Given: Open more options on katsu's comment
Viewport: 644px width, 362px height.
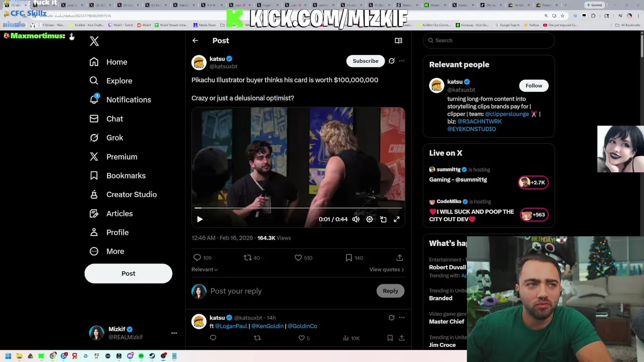Looking at the screenshot, I should coord(401,318).
